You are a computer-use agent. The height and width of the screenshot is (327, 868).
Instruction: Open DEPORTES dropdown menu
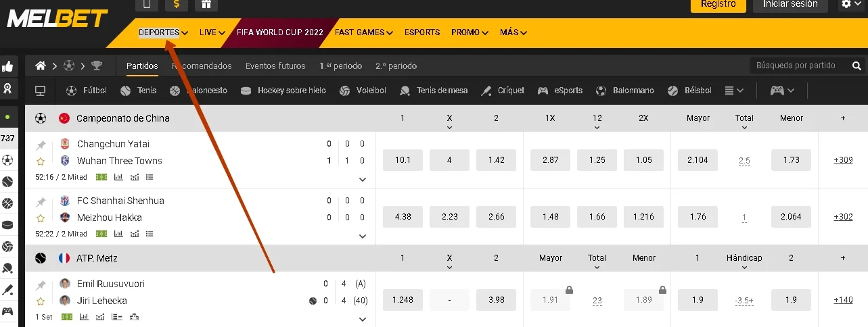pos(163,32)
